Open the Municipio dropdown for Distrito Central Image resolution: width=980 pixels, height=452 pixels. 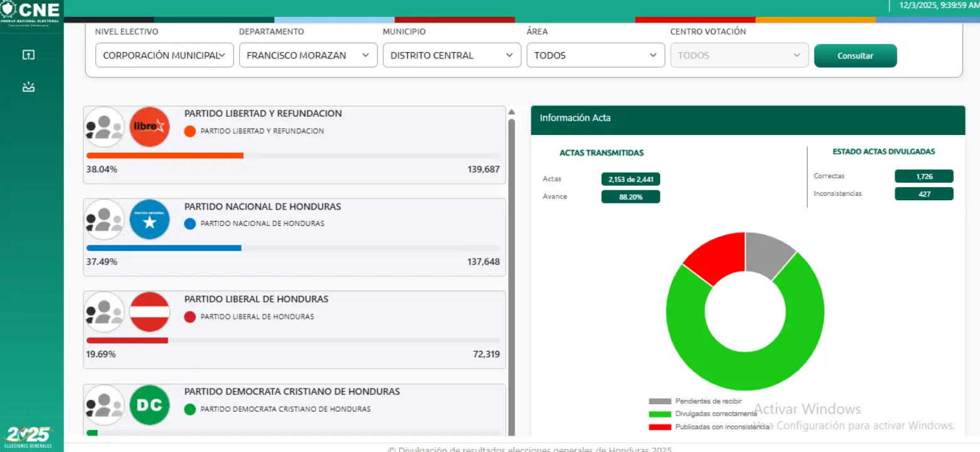452,55
